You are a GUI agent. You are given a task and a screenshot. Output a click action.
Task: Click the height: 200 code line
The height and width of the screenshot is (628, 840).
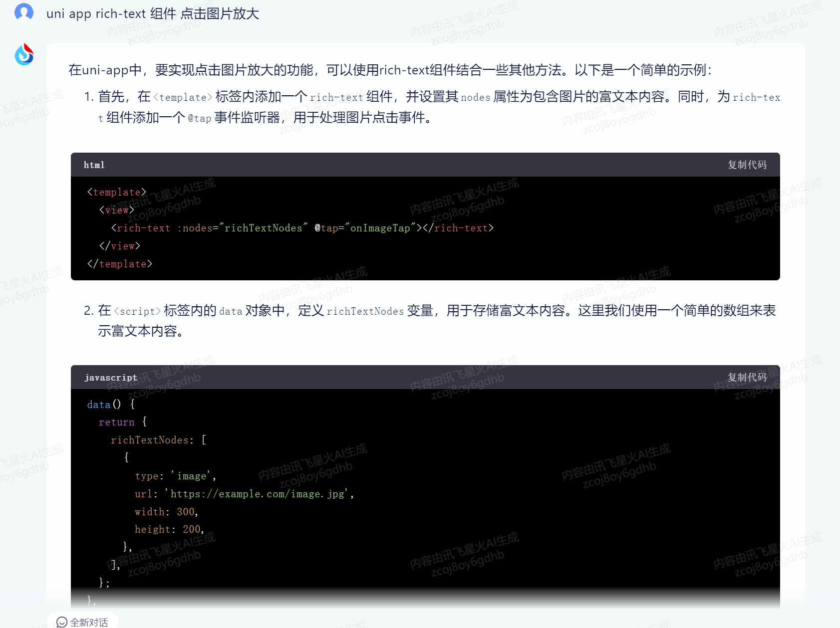click(170, 529)
